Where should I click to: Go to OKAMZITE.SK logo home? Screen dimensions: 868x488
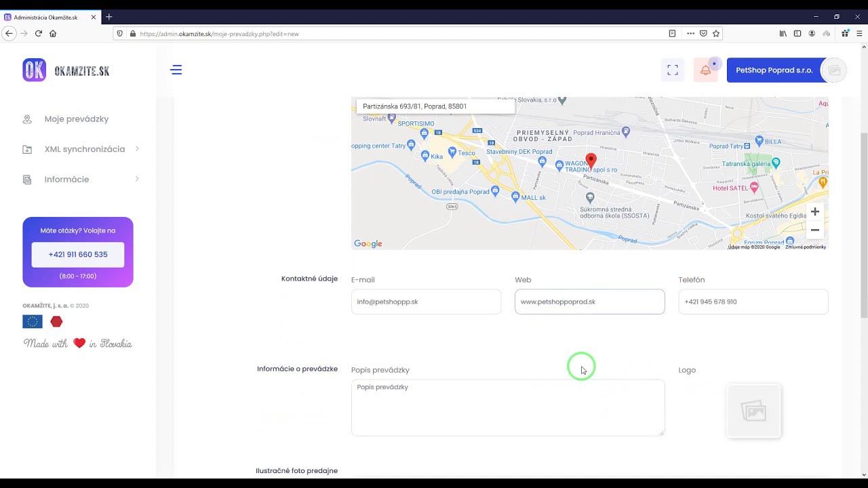66,70
